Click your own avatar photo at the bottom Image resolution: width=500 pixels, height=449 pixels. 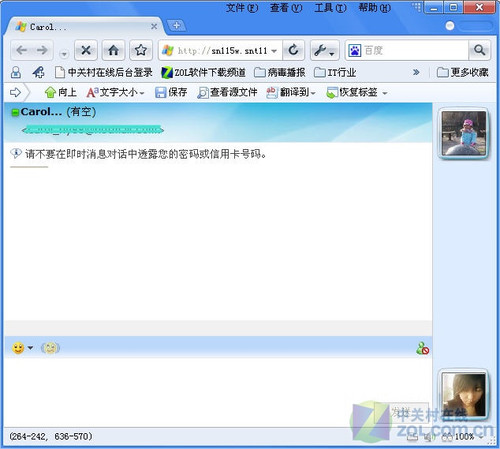coord(463,395)
